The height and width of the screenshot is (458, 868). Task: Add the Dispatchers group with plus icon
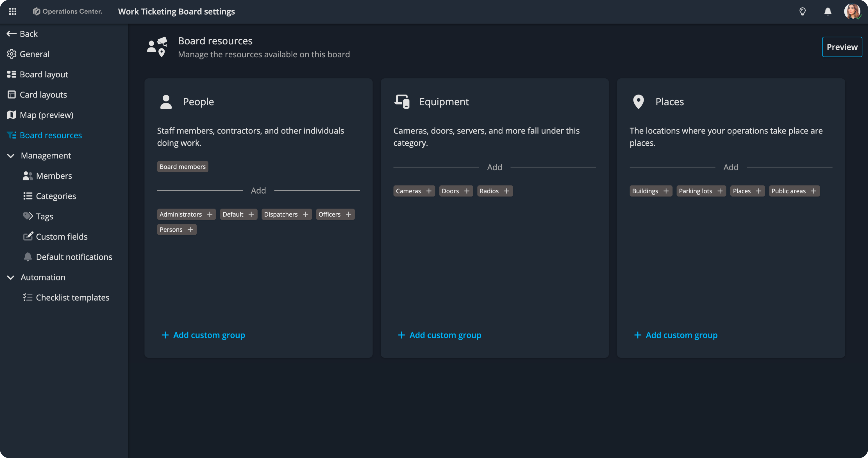(305, 214)
